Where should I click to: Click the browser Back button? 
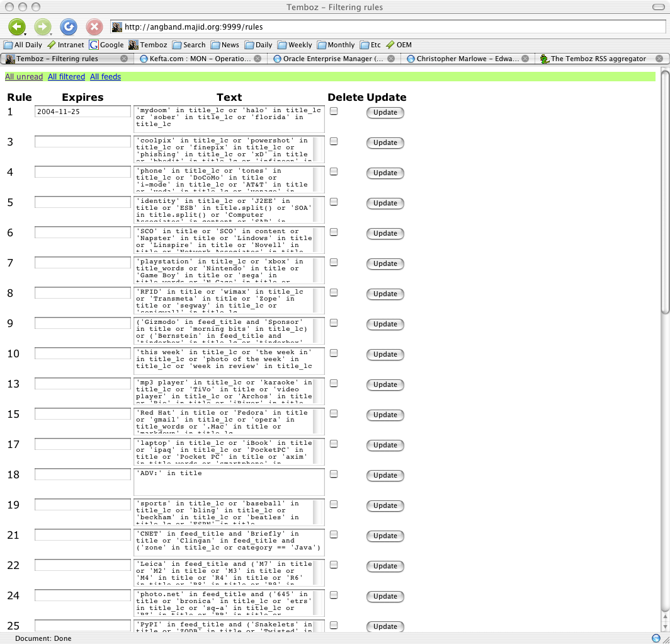17,27
